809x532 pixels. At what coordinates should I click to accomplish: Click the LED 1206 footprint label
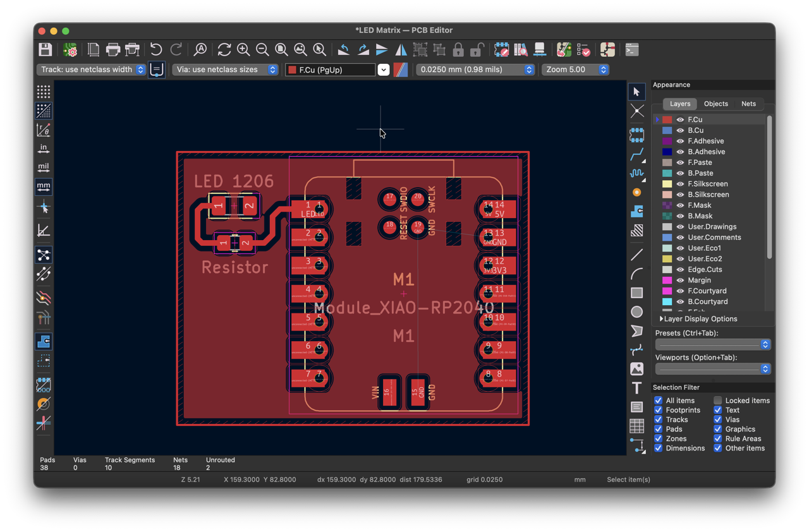click(234, 181)
